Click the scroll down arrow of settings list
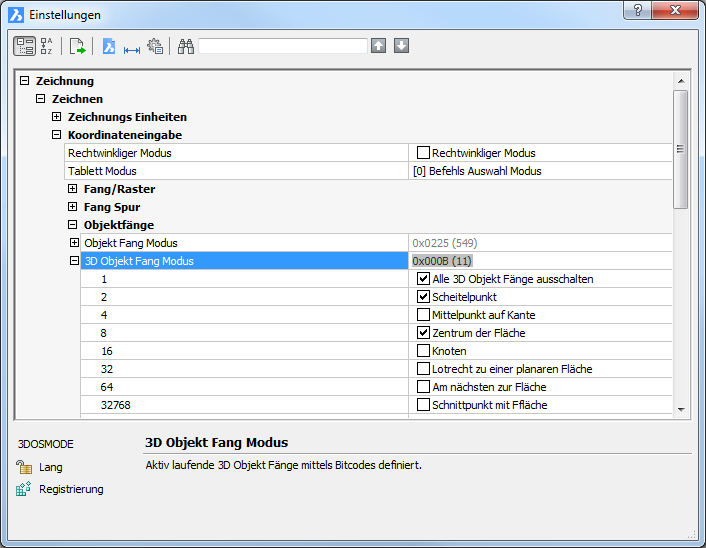This screenshot has width=706, height=548. click(x=680, y=409)
